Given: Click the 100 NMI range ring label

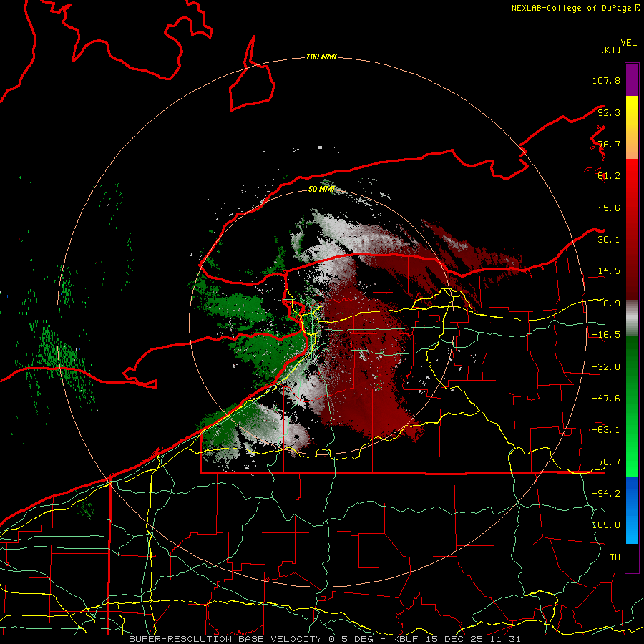Looking at the screenshot, I should (x=321, y=57).
